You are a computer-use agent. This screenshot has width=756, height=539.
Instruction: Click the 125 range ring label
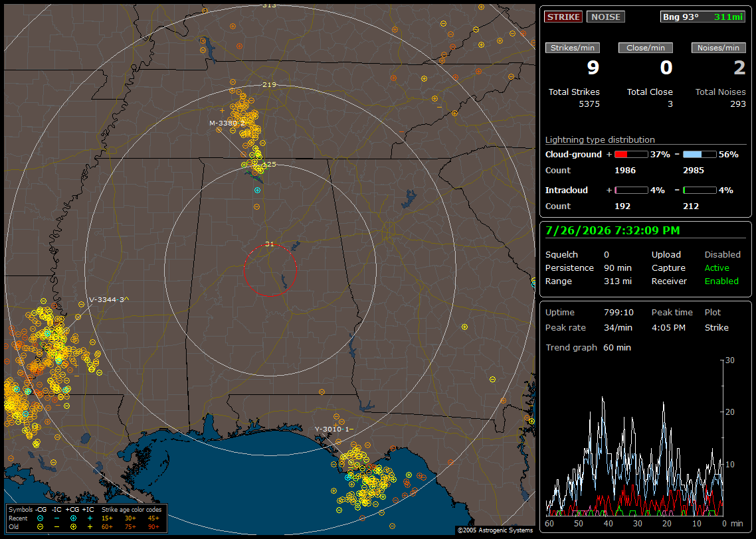coord(270,164)
